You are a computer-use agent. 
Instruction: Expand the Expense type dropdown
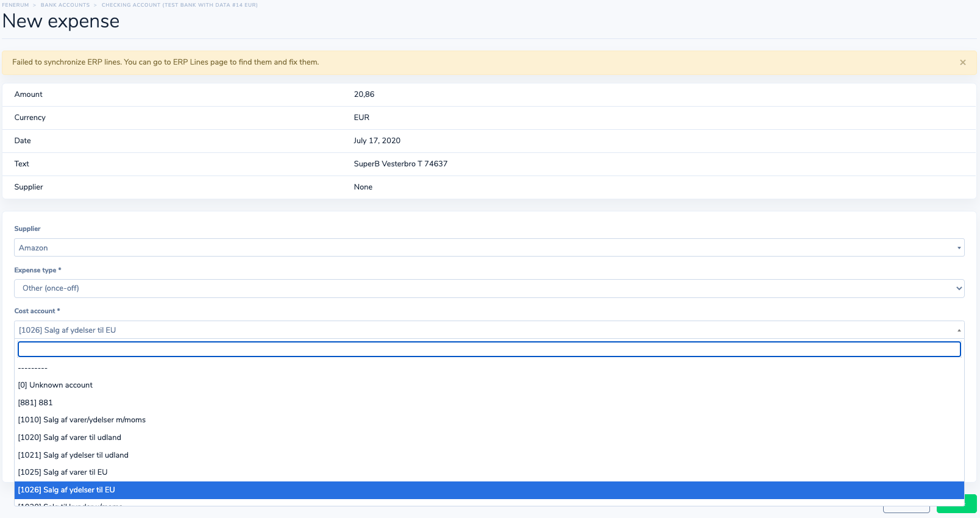[x=489, y=288]
